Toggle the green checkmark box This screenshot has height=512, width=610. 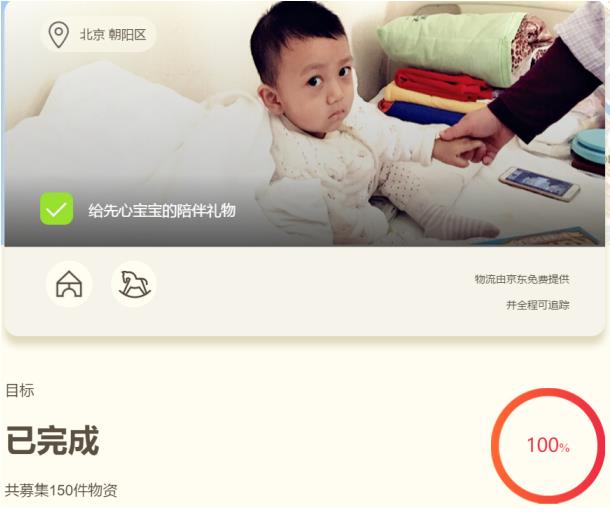tap(57, 209)
